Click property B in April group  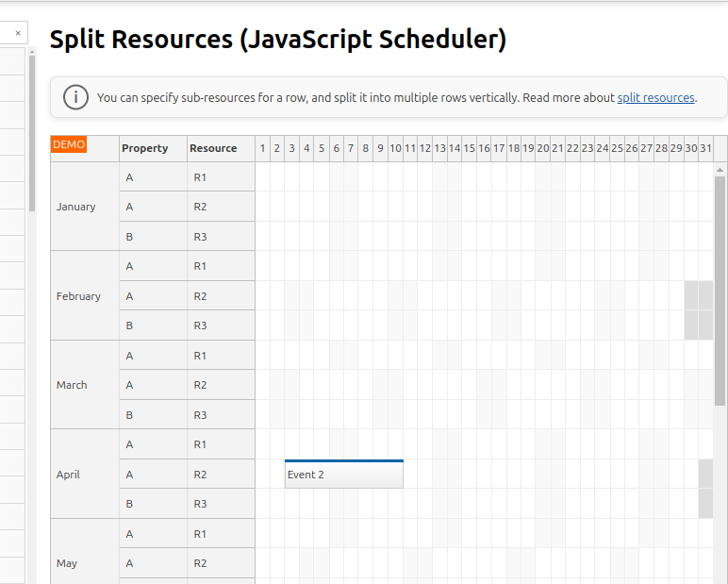[x=153, y=504]
